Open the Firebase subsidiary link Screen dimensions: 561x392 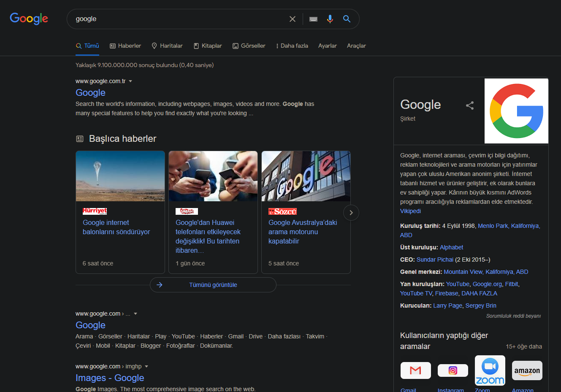(x=447, y=293)
